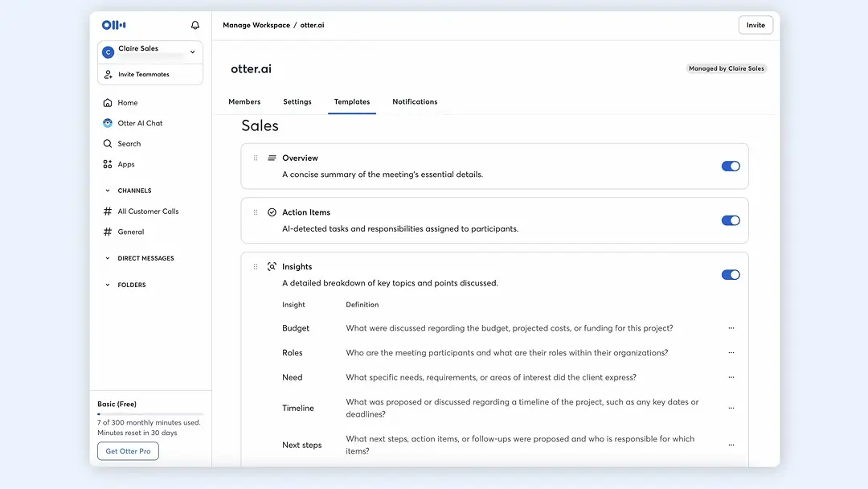This screenshot has width=868, height=489.
Task: Select the Templates tab
Action: (352, 101)
